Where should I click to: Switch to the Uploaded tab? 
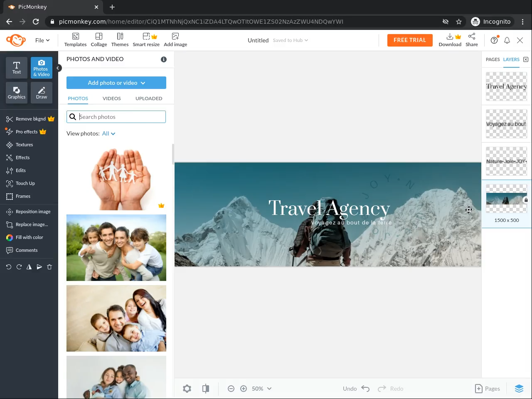point(149,99)
